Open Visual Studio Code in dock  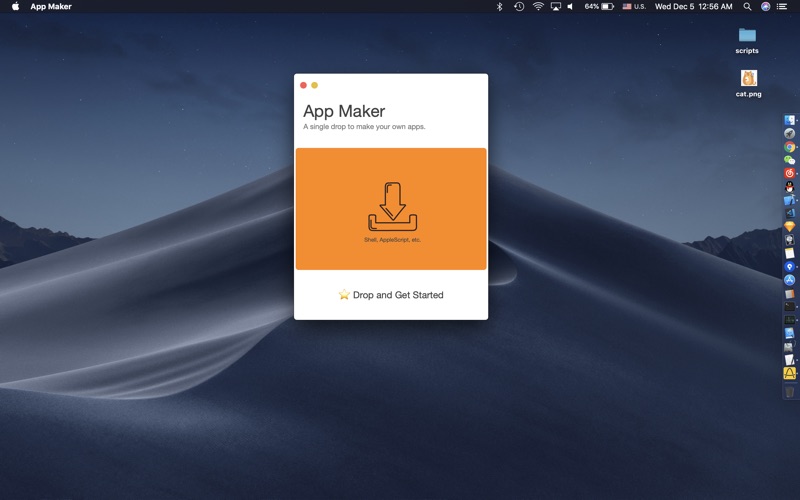pos(789,213)
